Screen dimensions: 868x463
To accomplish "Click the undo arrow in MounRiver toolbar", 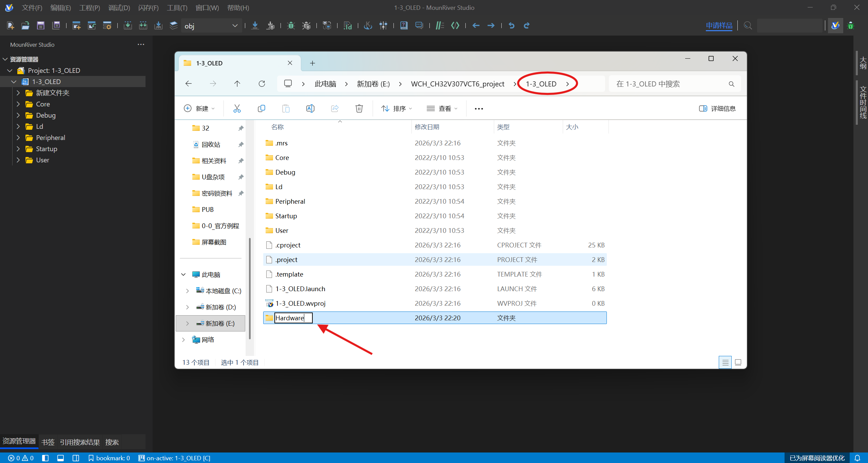I will pyautogui.click(x=512, y=25).
